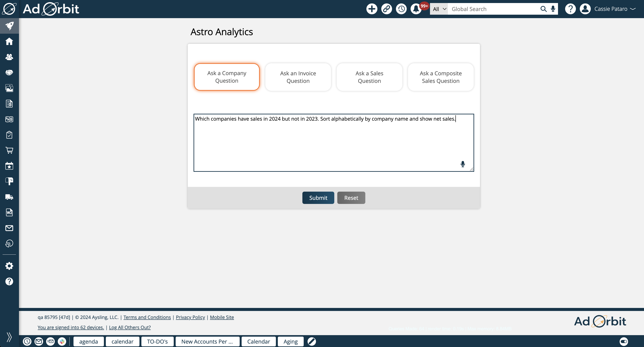The image size is (644, 347).
Task: Click the Slack icon in bottom bar
Action: click(x=62, y=341)
